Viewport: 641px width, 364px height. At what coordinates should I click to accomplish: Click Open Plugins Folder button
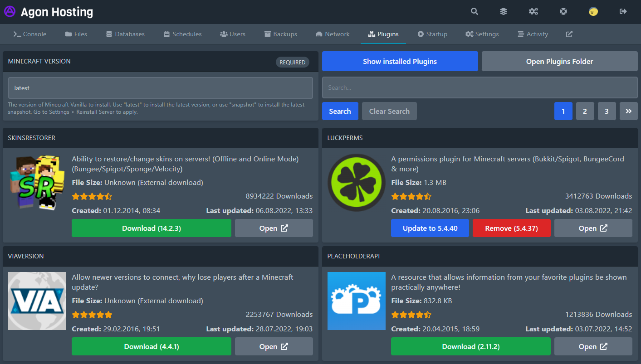tap(559, 61)
